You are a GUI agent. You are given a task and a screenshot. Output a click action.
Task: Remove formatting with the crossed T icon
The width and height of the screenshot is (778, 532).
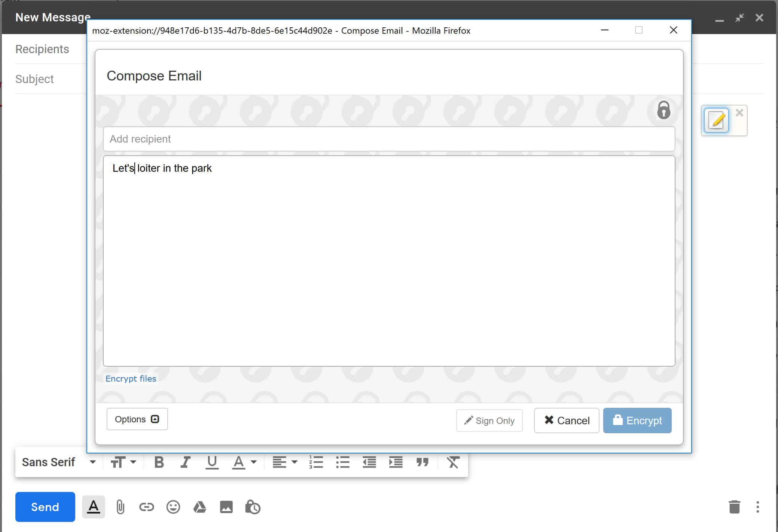(x=453, y=462)
